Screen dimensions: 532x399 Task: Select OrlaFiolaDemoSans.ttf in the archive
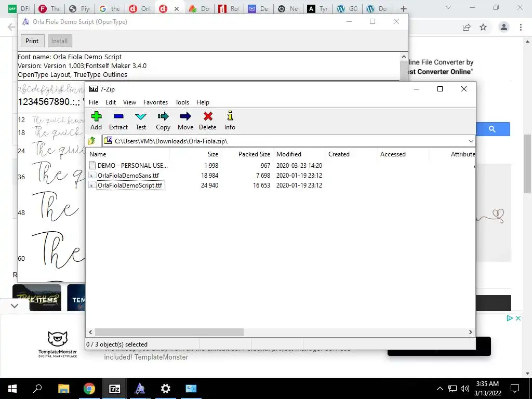tap(128, 176)
